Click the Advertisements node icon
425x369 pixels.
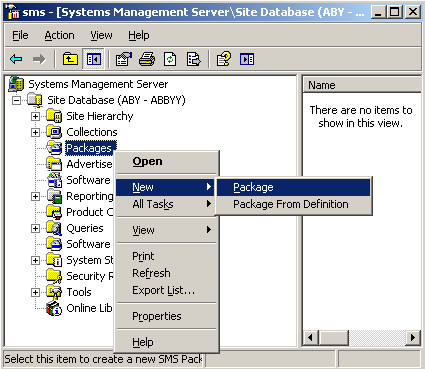pos(54,164)
